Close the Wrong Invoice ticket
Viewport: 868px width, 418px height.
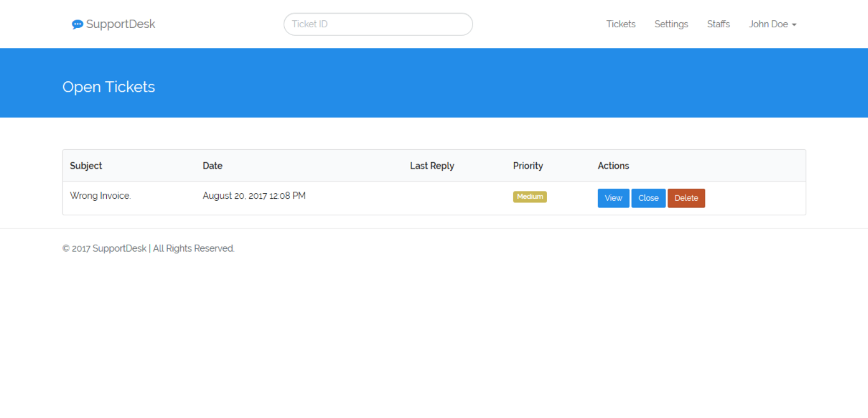coord(648,198)
